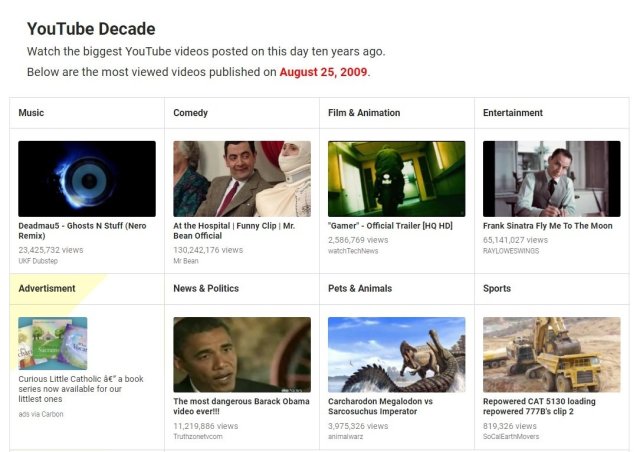The width and height of the screenshot is (640, 452).
Task: Open the CAT 5130 loading thumbnail
Action: [552, 355]
